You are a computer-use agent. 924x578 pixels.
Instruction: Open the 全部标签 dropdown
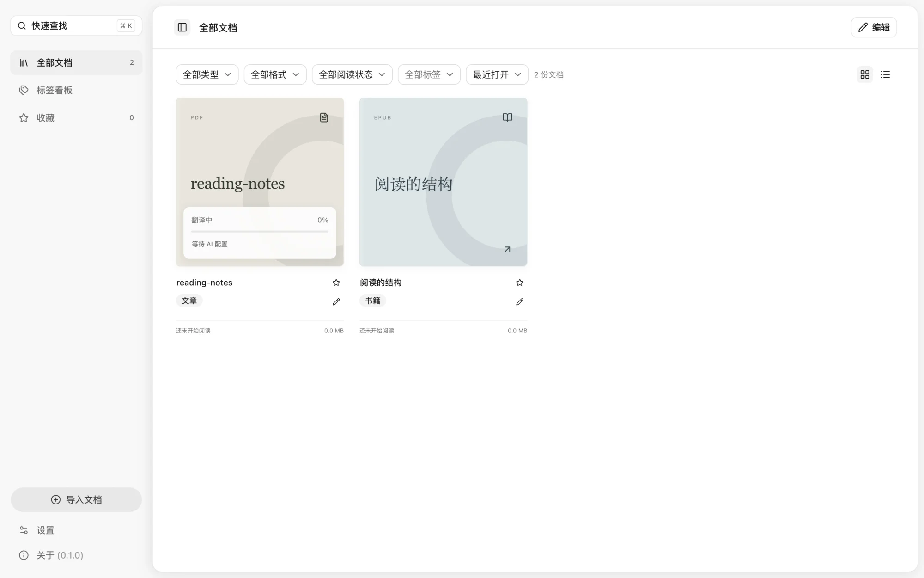click(x=429, y=74)
